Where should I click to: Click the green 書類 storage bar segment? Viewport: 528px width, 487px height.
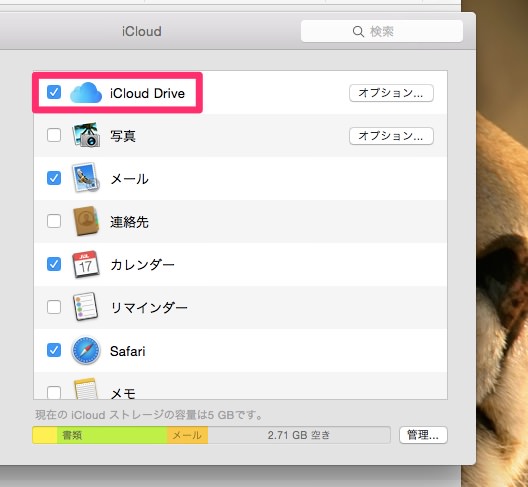[x=112, y=435]
